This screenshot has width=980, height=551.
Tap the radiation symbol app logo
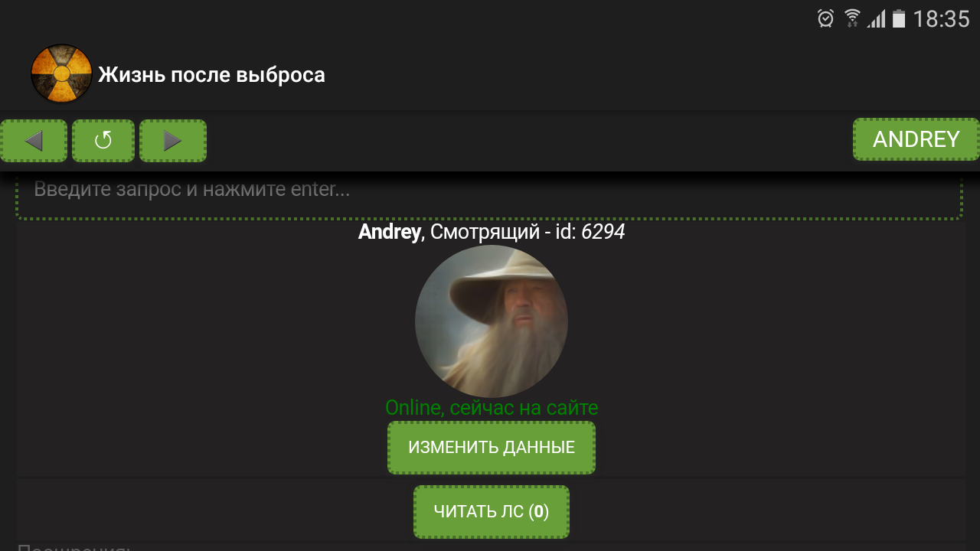tap(61, 74)
